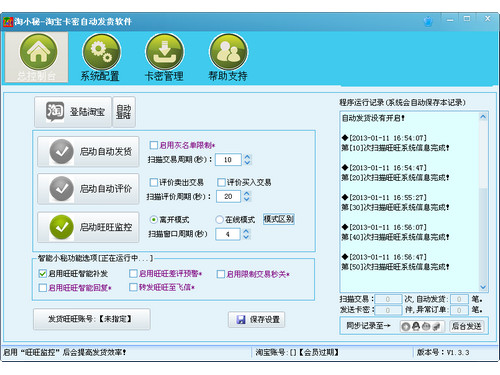Click 发货旺旺账号【未指定】 button
Viewport: 500px width, 375px height.
(x=92, y=319)
